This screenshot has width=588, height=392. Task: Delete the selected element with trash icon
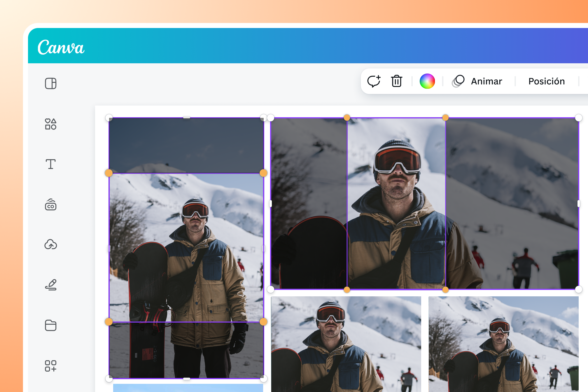point(397,81)
